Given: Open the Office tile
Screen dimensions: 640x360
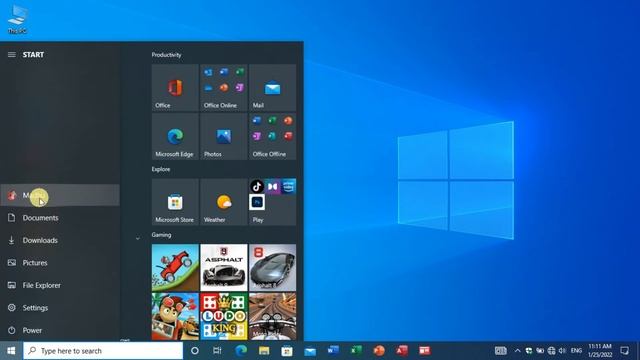Looking at the screenshot, I should (175, 87).
